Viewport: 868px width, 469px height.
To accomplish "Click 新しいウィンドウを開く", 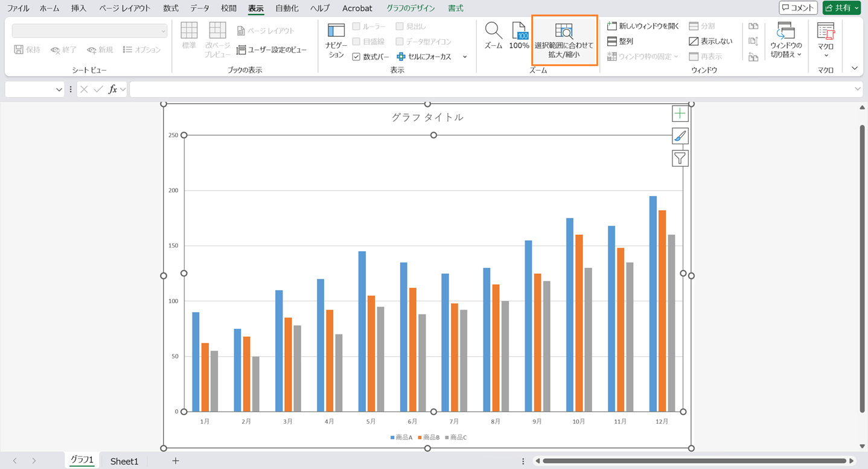I will 643,26.
